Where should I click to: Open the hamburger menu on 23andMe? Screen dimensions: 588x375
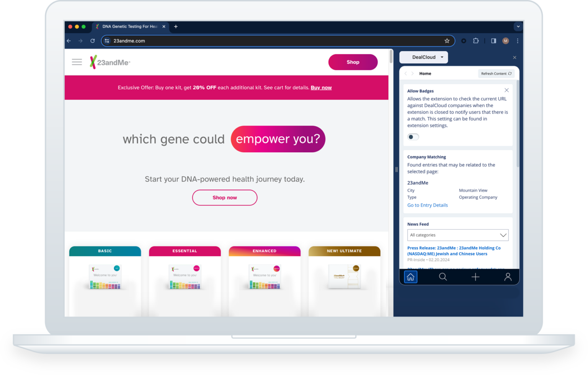pos(77,62)
